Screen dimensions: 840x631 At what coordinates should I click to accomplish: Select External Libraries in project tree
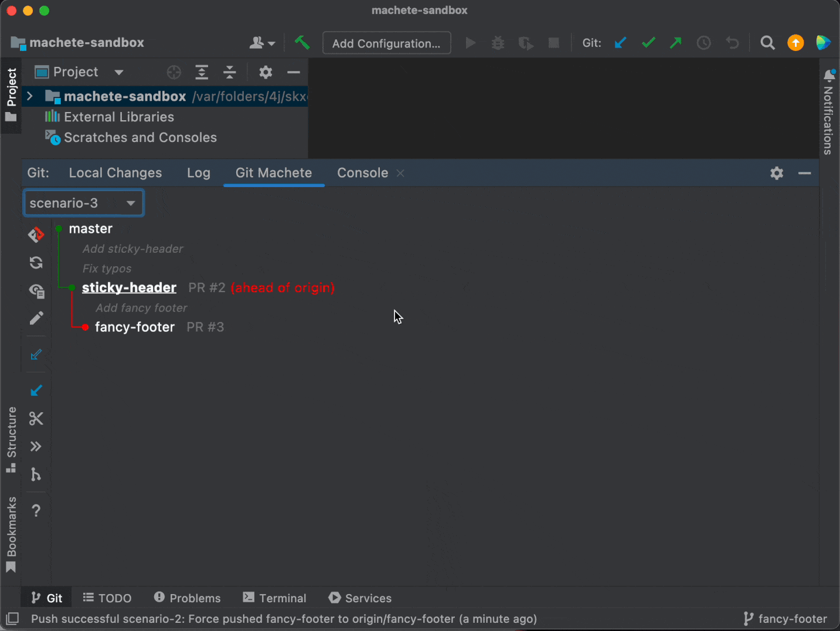click(x=119, y=117)
